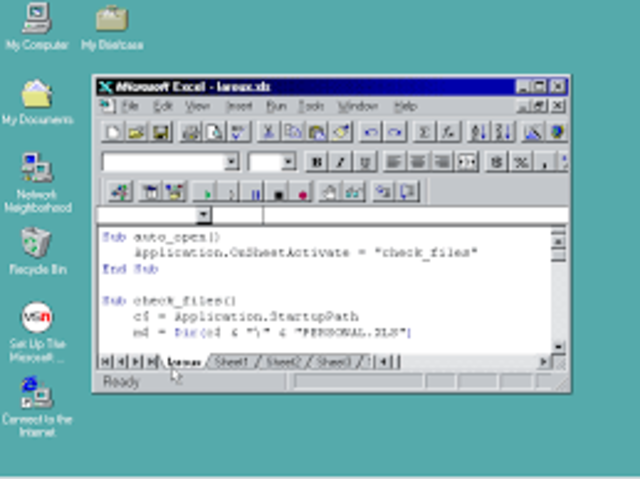
Task: Open the Menu Editor toolbar icon
Action: [x=151, y=192]
